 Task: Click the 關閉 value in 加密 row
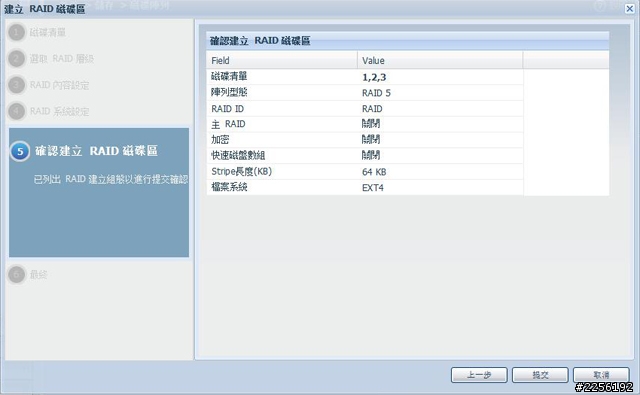click(x=371, y=140)
